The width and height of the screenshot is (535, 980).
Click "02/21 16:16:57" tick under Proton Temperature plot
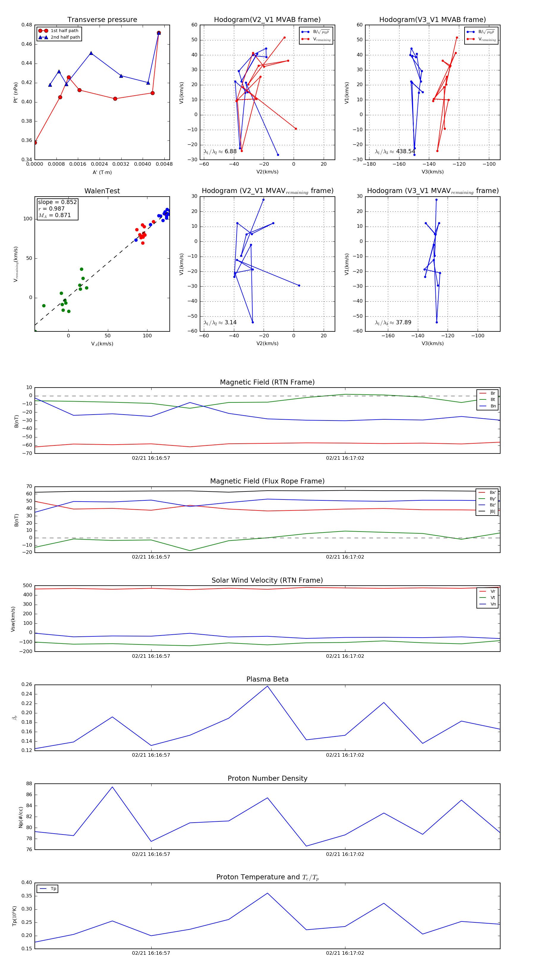[x=151, y=953]
